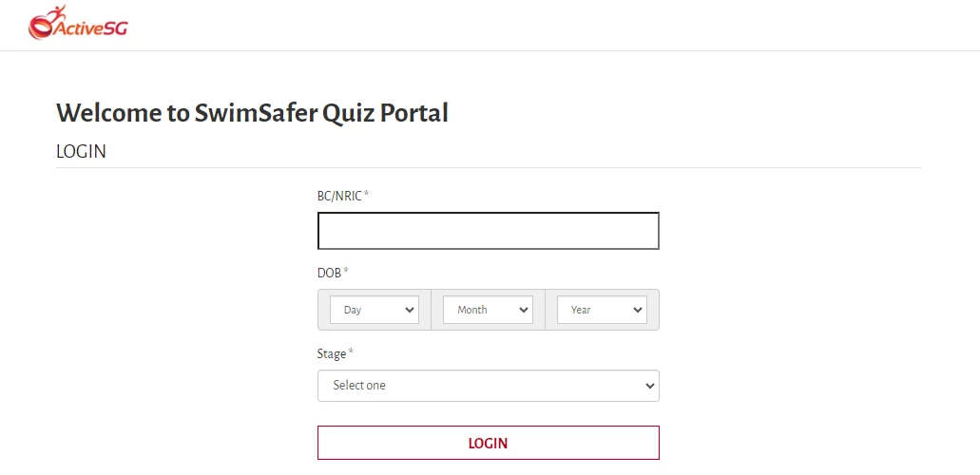Click the "Month" placeholder text

click(471, 310)
